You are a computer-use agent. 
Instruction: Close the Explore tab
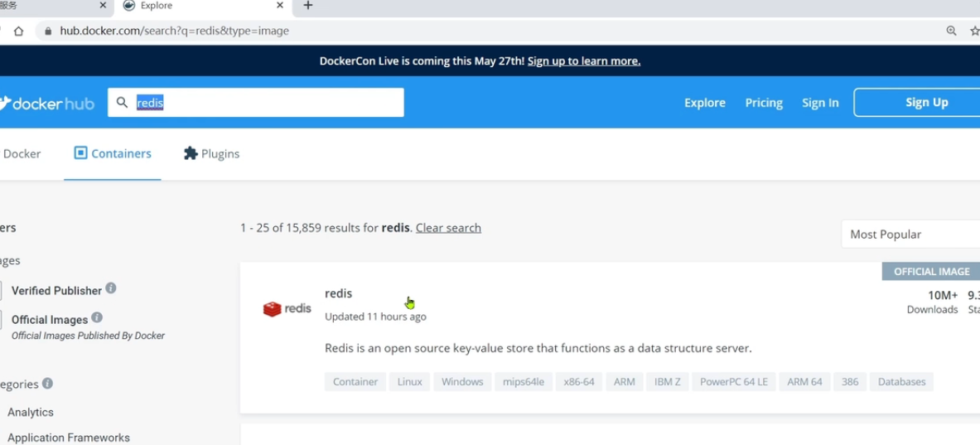coord(280,6)
